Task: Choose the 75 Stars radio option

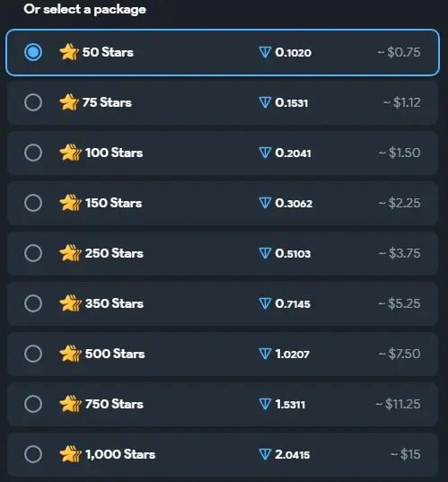Action: 33,102
